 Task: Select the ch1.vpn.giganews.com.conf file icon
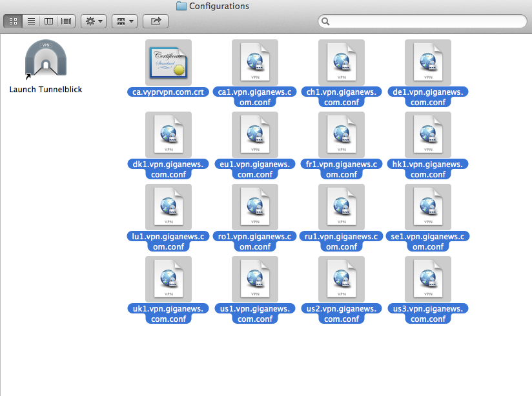coord(342,63)
